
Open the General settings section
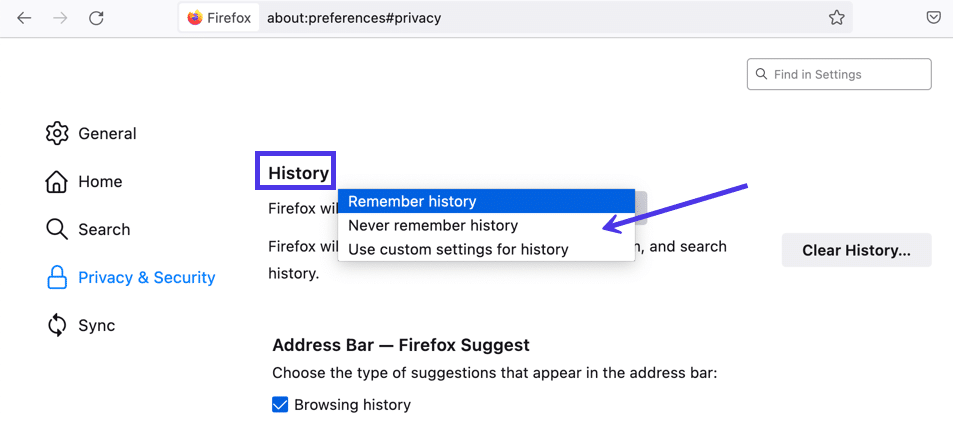pos(107,133)
